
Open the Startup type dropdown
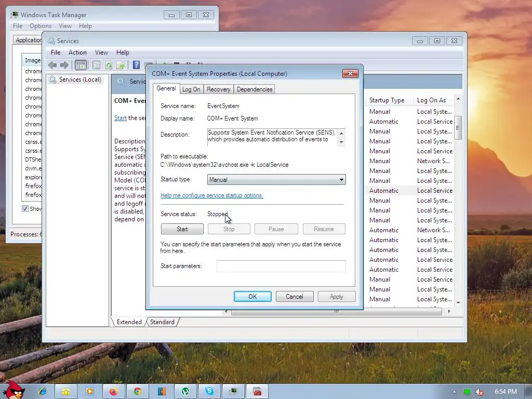coord(276,179)
